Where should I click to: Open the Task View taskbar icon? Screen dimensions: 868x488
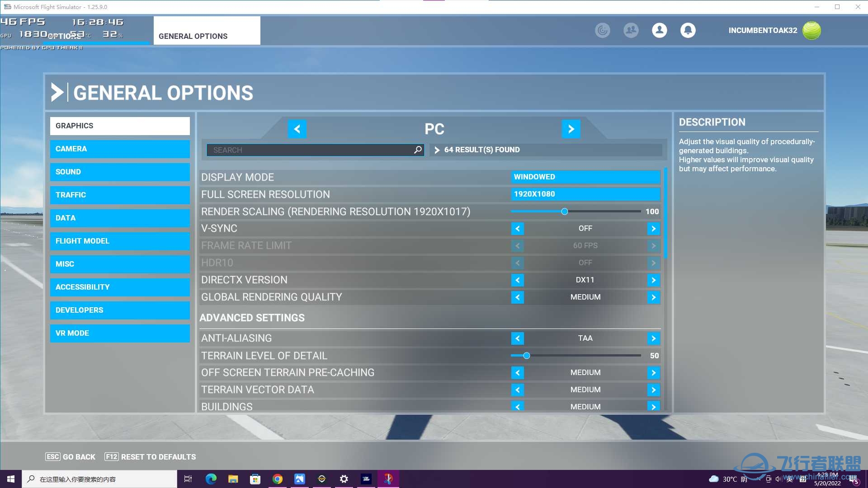click(188, 479)
